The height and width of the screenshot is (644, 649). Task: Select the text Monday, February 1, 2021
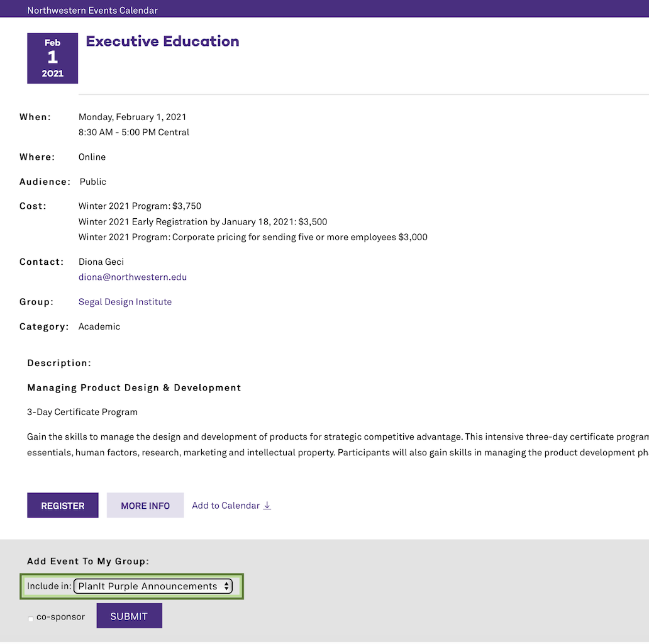pos(133,117)
